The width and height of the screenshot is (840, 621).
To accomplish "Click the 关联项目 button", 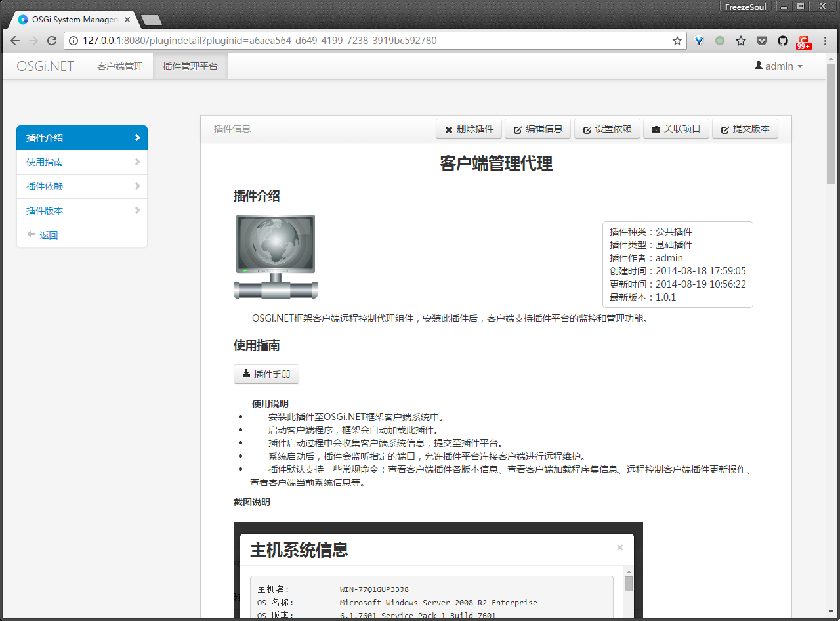I will click(x=676, y=129).
